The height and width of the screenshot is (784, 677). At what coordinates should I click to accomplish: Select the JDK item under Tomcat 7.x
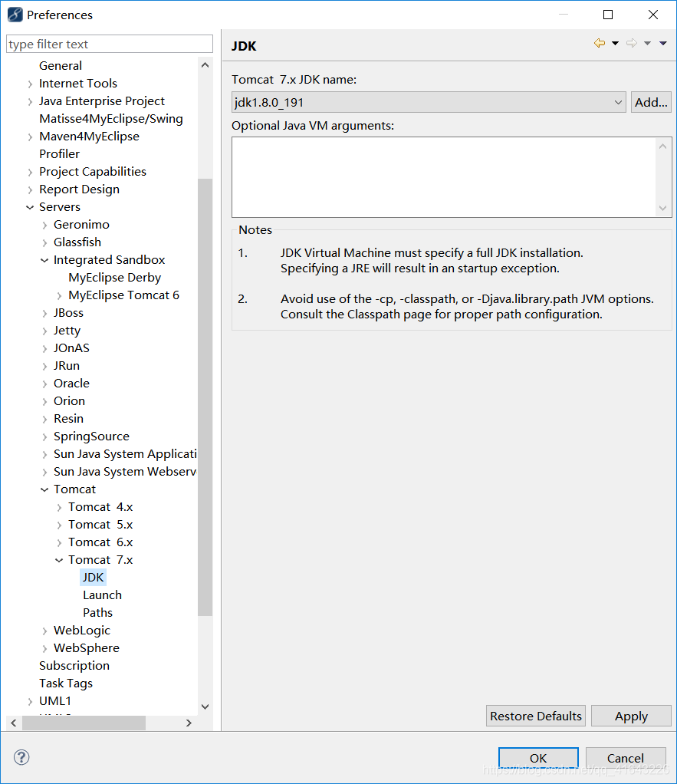93,577
